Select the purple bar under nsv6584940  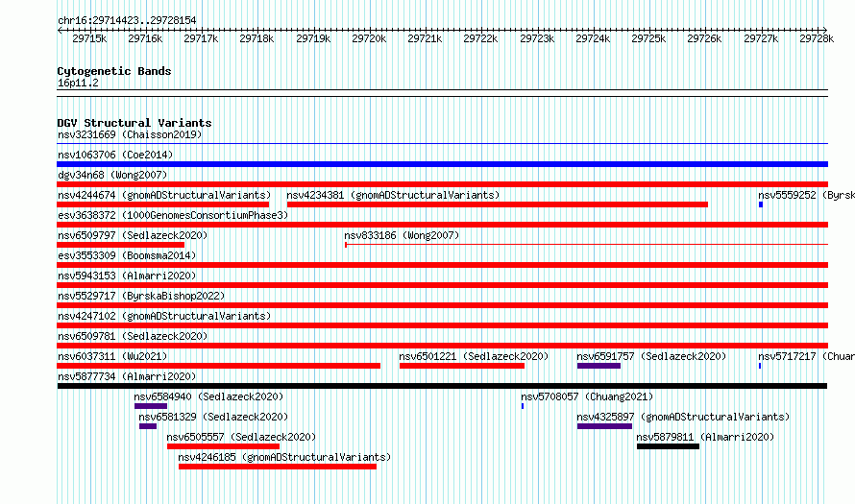click(151, 406)
